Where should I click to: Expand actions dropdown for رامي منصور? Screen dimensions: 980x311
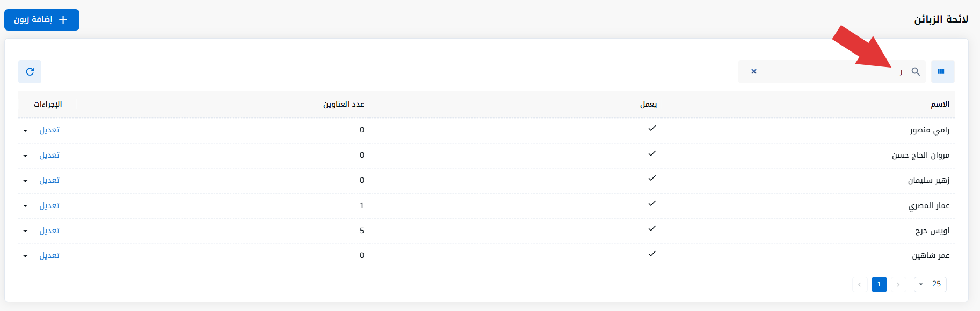[25, 131]
